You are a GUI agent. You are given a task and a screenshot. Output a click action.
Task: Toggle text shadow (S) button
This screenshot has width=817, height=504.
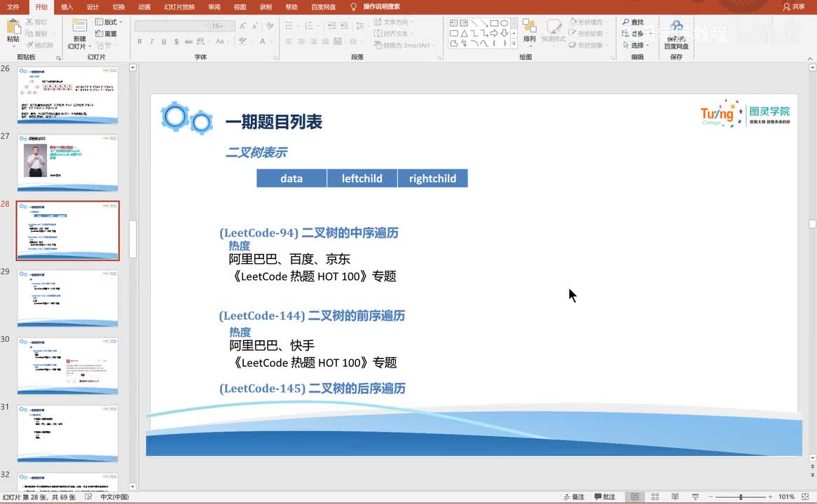pos(177,41)
